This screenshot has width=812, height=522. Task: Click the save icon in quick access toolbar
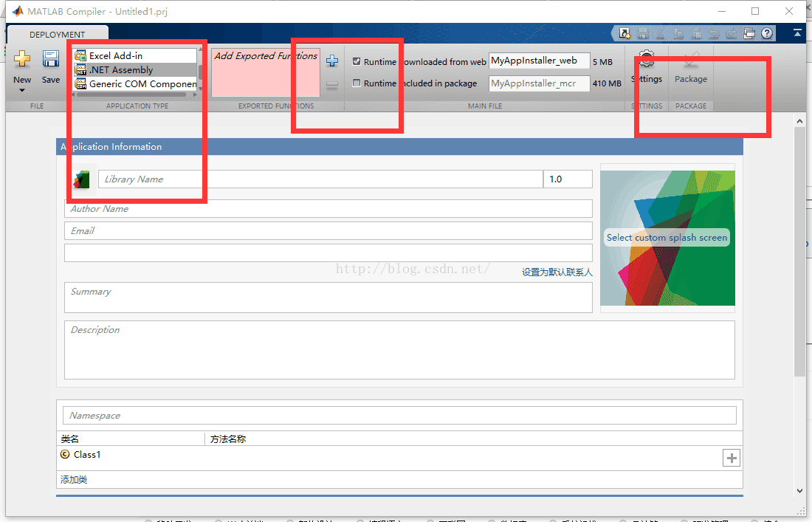(x=643, y=34)
